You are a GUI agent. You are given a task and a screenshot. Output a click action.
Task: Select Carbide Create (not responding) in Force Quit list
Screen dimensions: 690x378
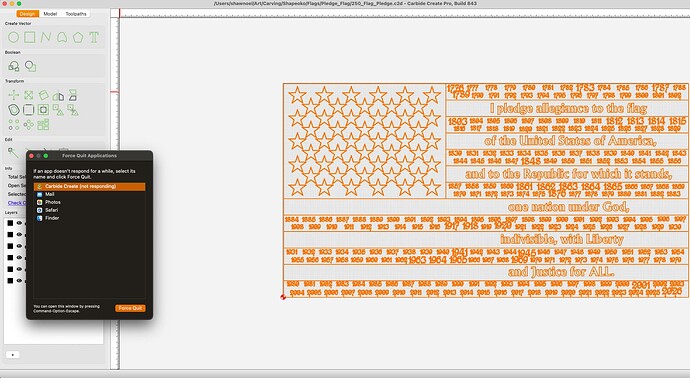[x=89, y=187]
